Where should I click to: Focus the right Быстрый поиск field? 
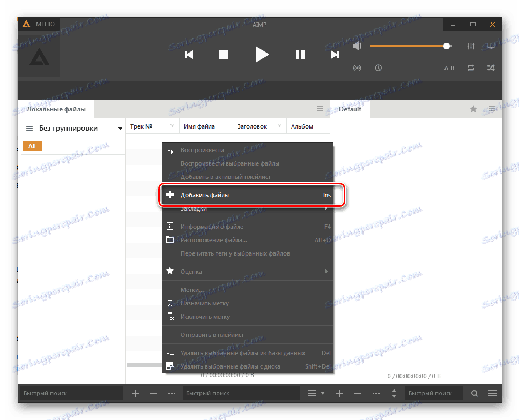pyautogui.click(x=434, y=393)
